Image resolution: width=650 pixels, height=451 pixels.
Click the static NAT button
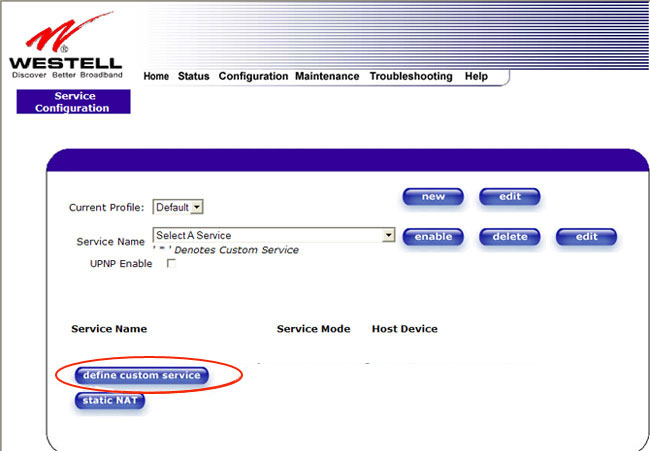tap(110, 400)
